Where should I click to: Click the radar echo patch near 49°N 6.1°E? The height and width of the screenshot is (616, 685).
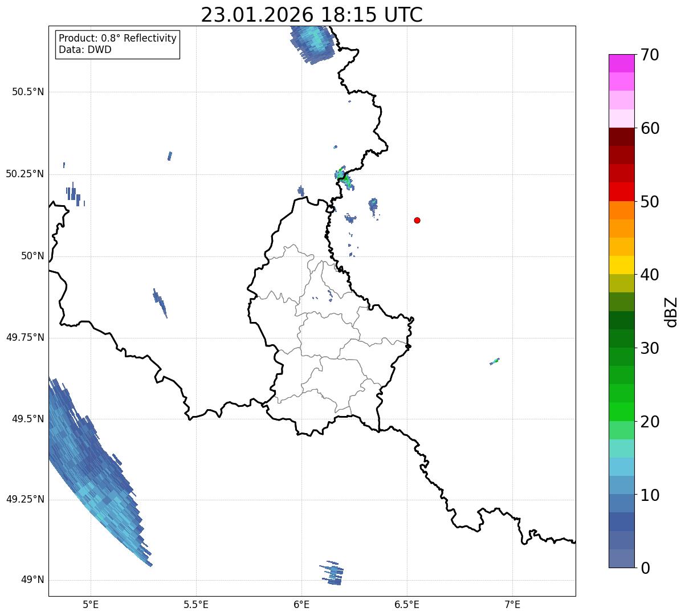[332, 573]
